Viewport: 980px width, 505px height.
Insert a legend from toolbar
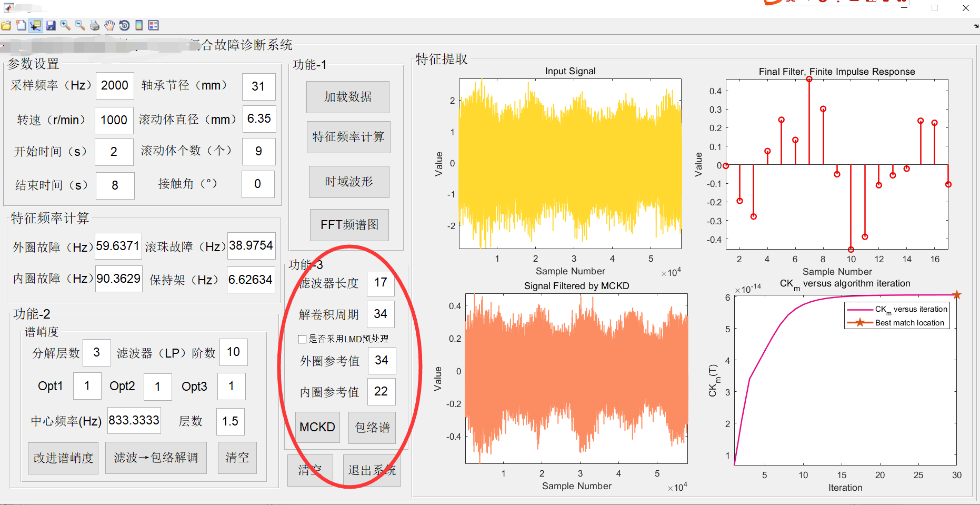tap(154, 25)
